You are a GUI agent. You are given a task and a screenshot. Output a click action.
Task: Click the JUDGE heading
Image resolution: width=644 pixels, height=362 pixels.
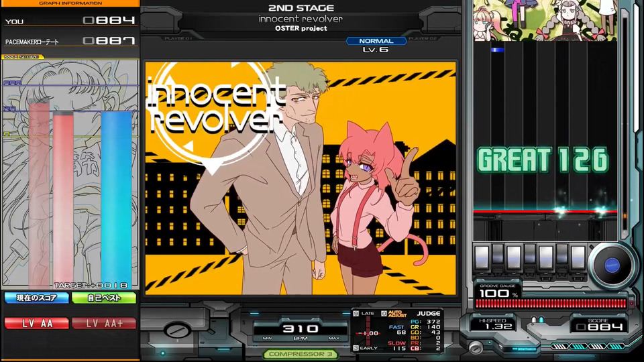point(428,314)
